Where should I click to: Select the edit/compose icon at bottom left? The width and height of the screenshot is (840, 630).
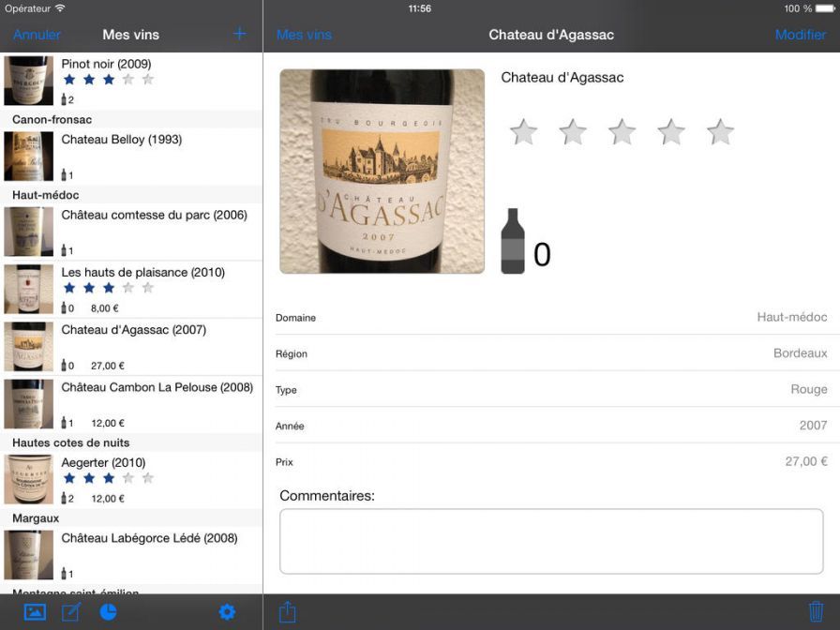(70, 611)
